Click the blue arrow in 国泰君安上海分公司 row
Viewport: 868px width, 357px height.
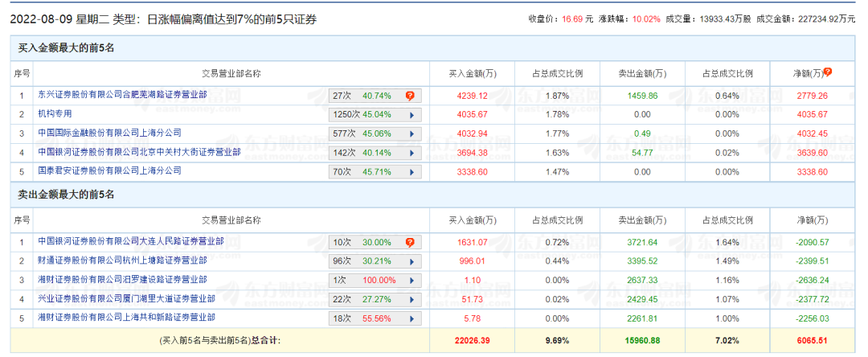click(412, 172)
